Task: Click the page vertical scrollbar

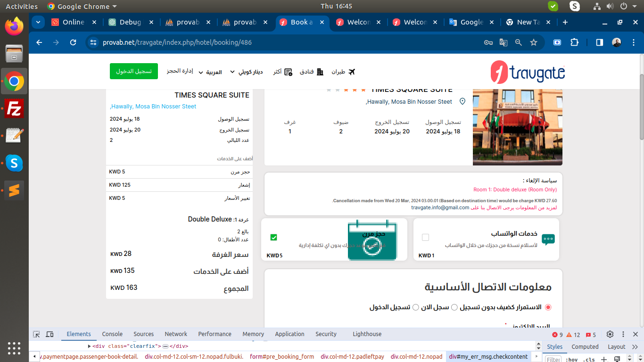Action: (x=641, y=106)
